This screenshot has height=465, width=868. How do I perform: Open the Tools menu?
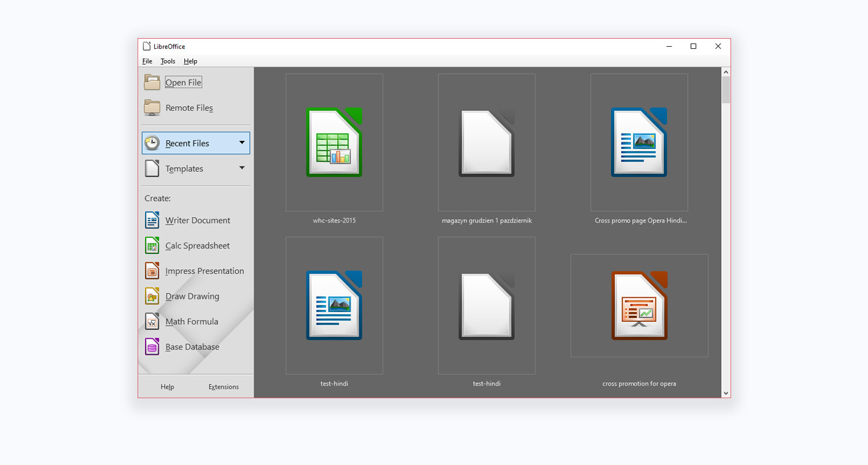pos(168,61)
